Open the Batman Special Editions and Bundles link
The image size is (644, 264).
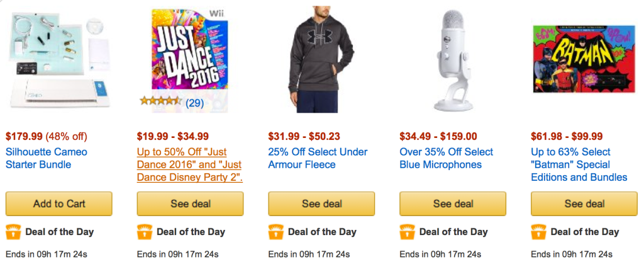tap(579, 164)
